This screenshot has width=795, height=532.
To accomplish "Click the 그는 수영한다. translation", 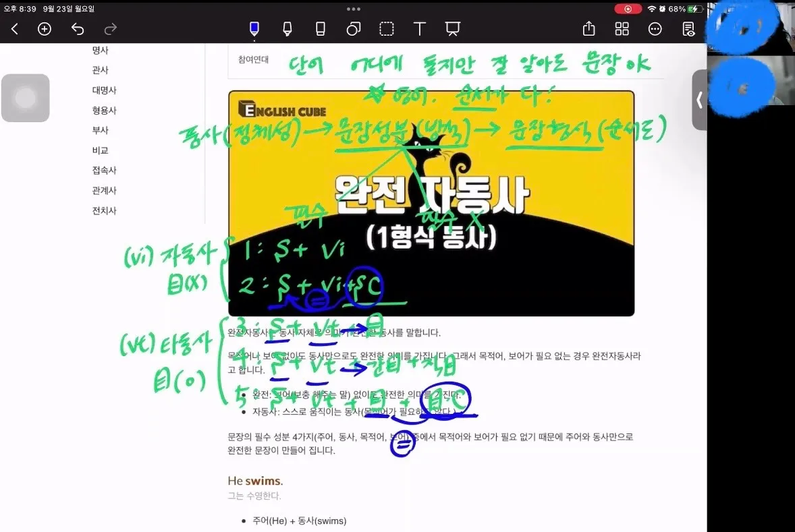I will (254, 496).
